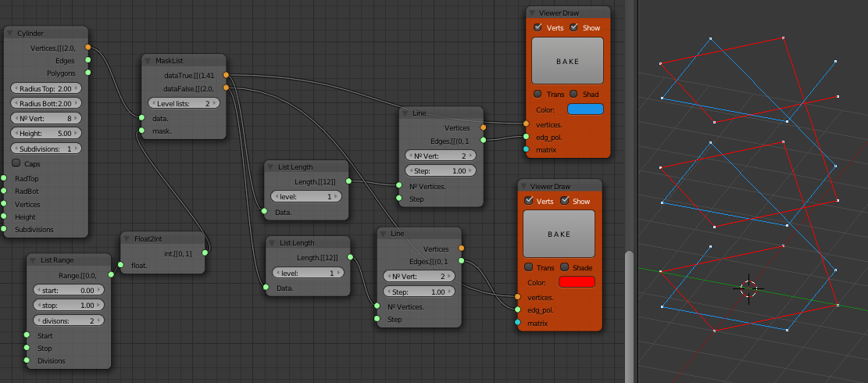This screenshot has height=383, width=868.
Task: Click the Float2int float input socket
Action: [120, 265]
